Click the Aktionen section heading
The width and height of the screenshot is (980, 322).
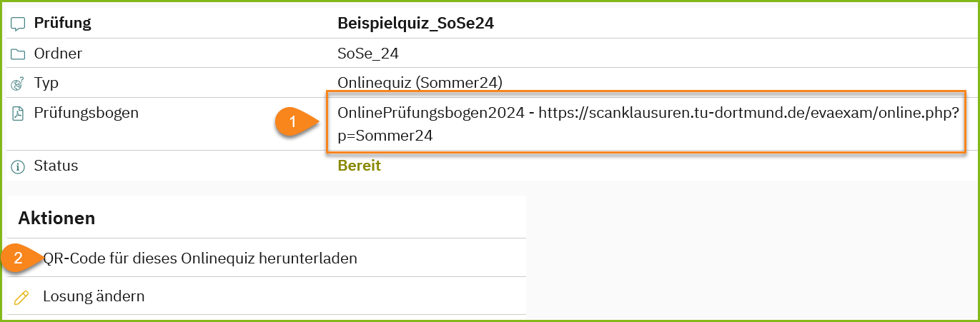click(56, 218)
